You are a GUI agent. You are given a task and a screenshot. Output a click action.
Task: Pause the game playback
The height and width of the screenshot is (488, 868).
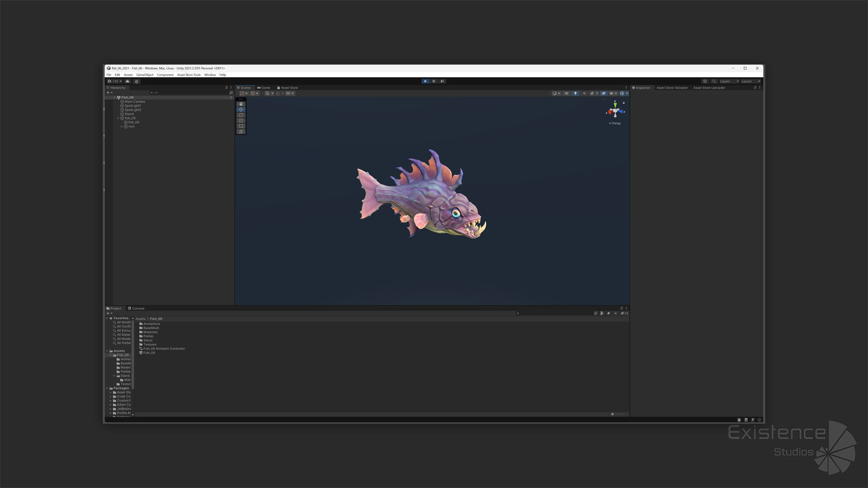pyautogui.click(x=434, y=81)
